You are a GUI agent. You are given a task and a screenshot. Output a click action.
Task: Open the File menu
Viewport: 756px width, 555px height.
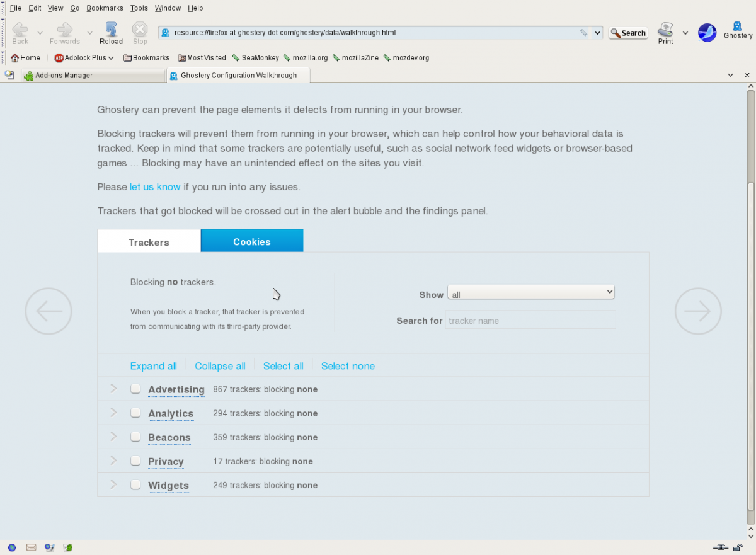[x=16, y=8]
